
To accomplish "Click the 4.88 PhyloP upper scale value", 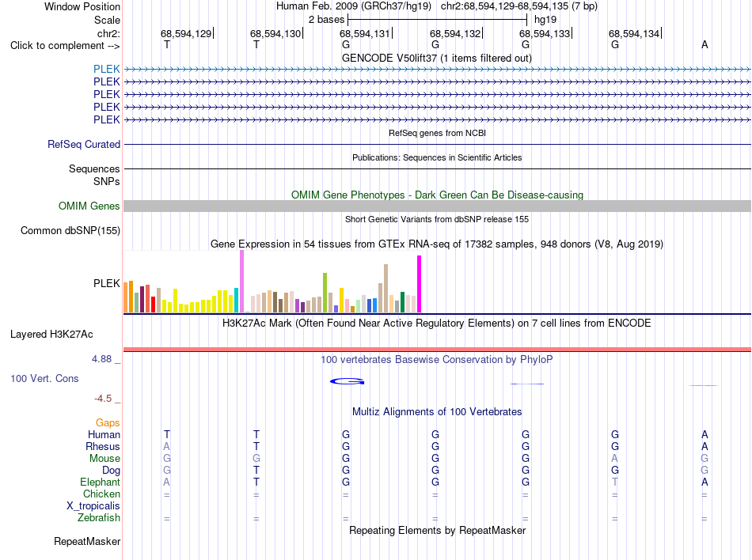I will 101,359.
